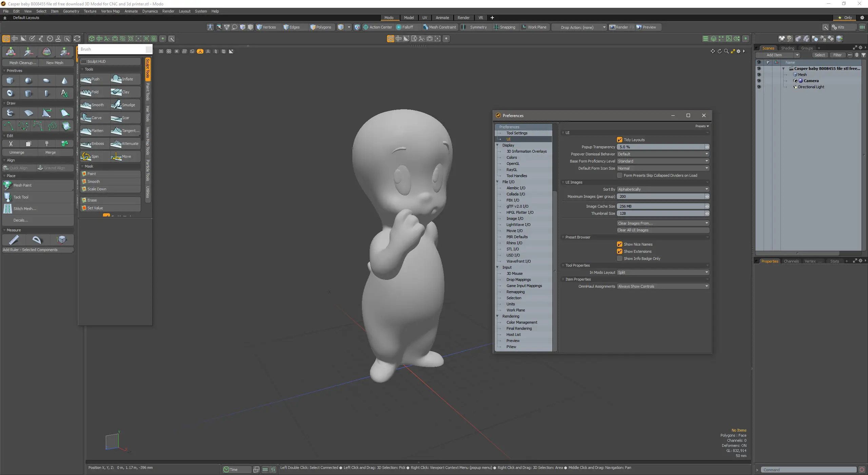Viewport: 868px width, 475px height.
Task: Click the Mesh Paint tool icon
Action: (8, 185)
